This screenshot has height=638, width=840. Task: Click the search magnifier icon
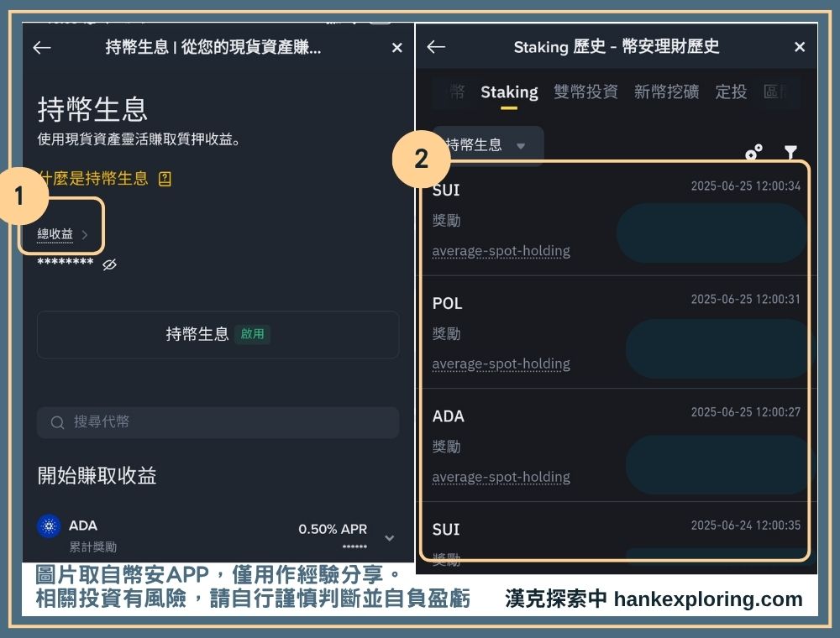(x=57, y=422)
